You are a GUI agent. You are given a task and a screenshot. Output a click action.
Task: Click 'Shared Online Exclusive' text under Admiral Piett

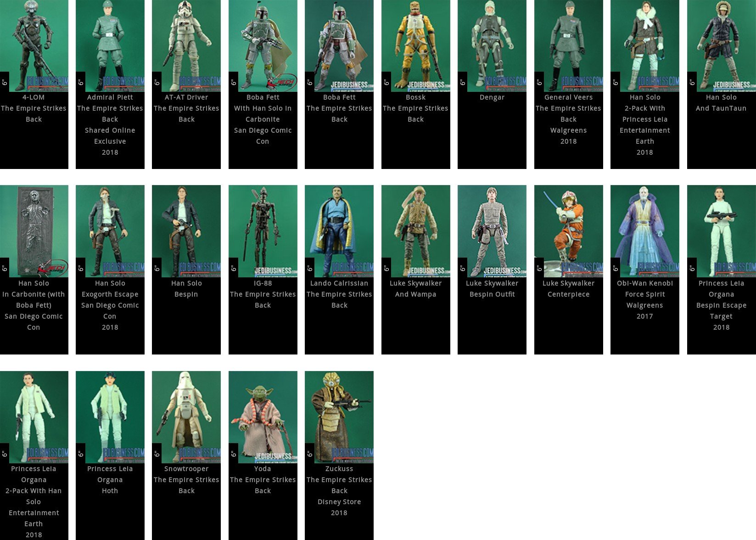click(110, 136)
